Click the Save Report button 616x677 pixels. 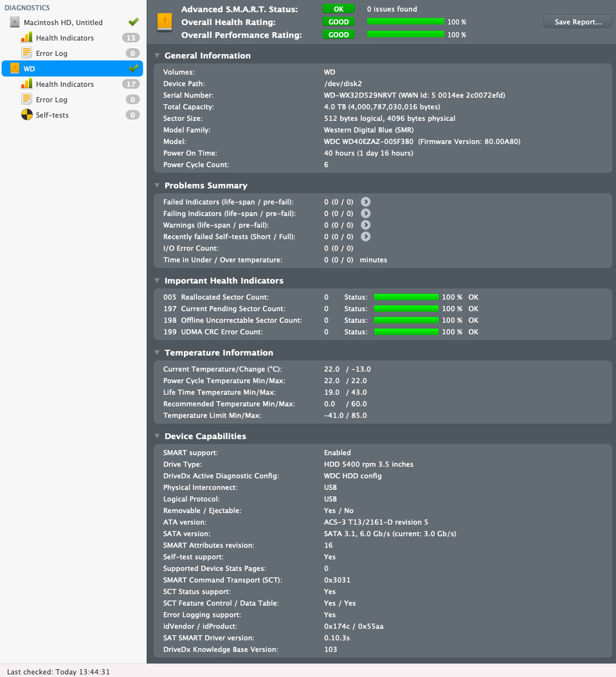pyautogui.click(x=577, y=22)
